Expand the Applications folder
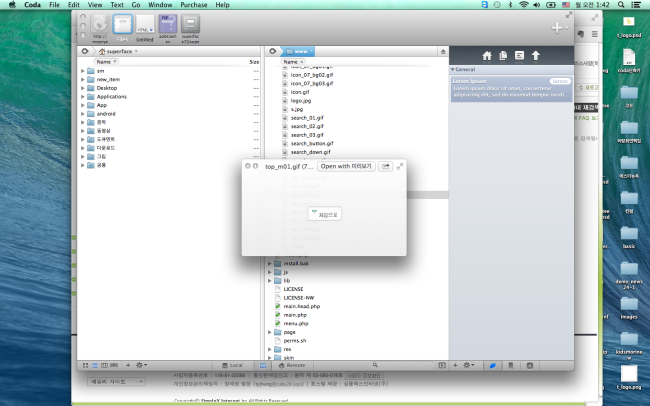Viewport: 650px width, 406px height. tap(83, 96)
